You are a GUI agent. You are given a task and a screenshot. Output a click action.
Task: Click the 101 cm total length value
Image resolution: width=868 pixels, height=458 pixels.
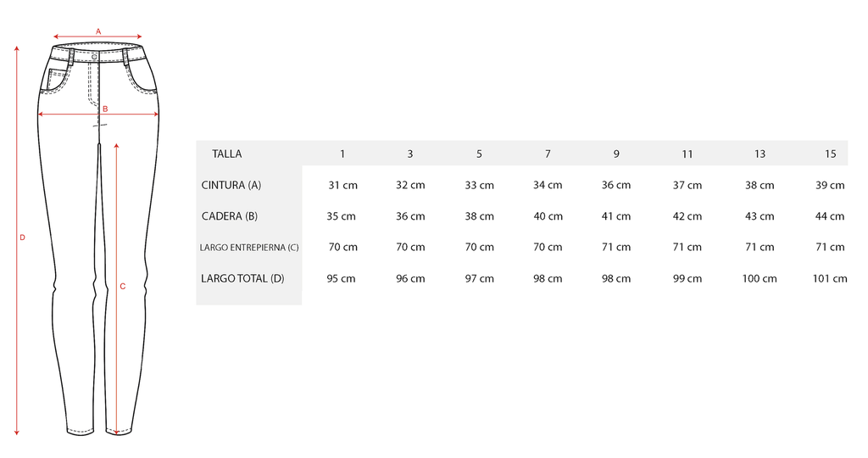(830, 278)
